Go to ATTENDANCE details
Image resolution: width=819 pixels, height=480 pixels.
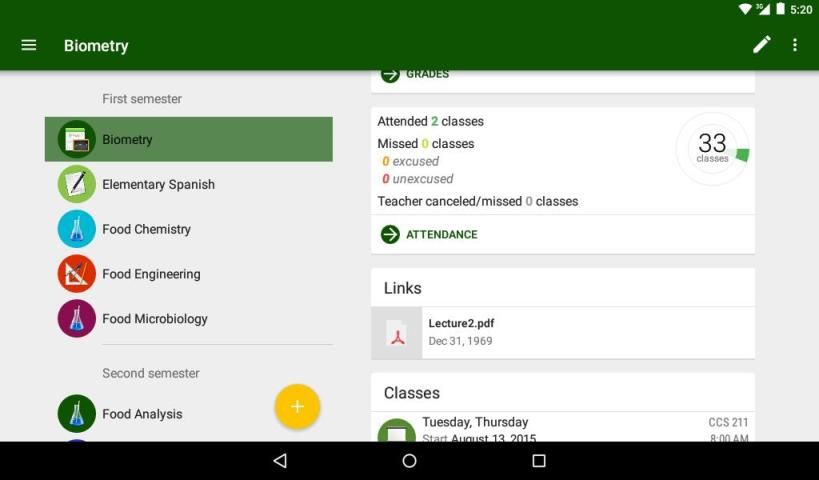(x=441, y=235)
